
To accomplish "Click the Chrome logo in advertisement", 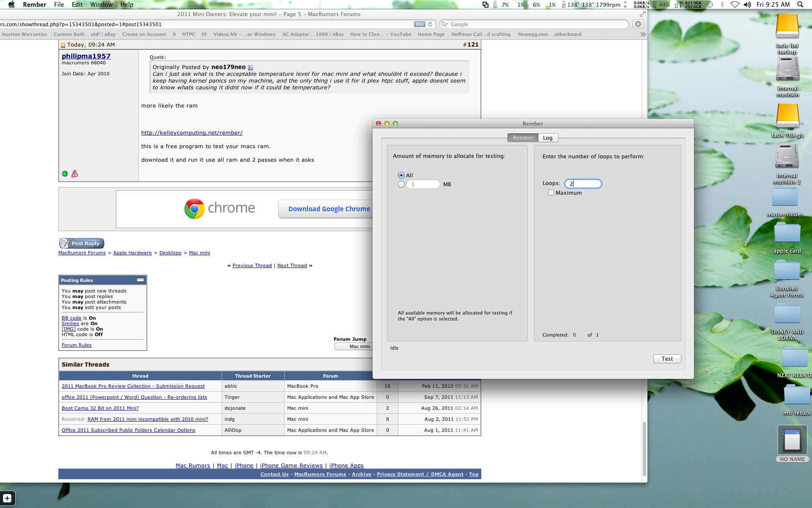I will click(194, 208).
